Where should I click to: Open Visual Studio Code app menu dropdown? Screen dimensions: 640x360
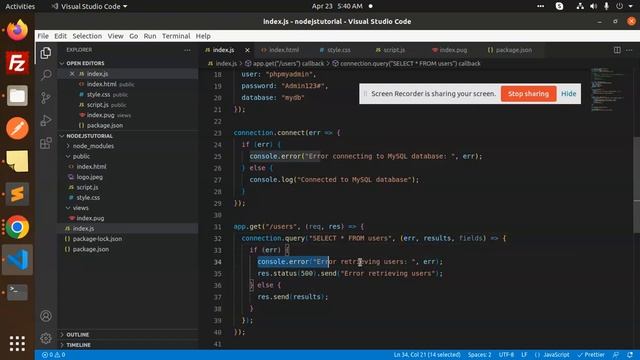click(89, 6)
